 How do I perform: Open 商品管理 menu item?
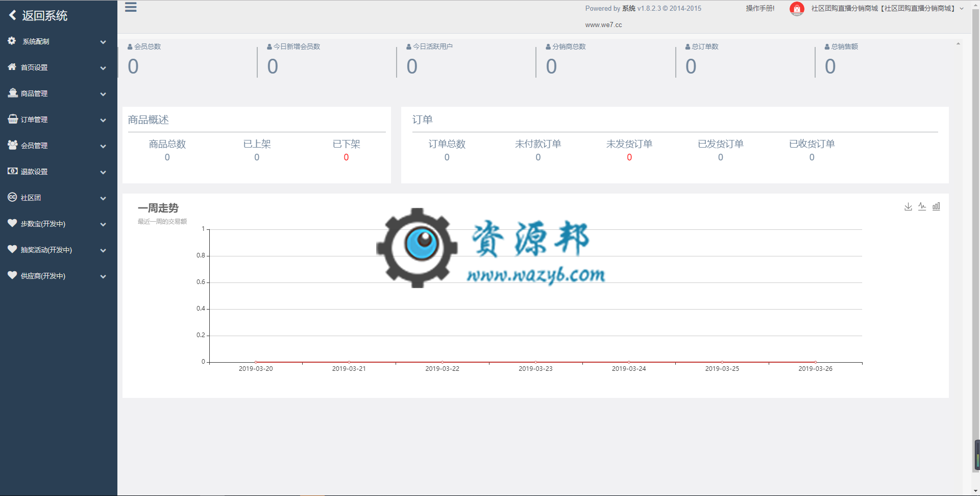pos(58,93)
